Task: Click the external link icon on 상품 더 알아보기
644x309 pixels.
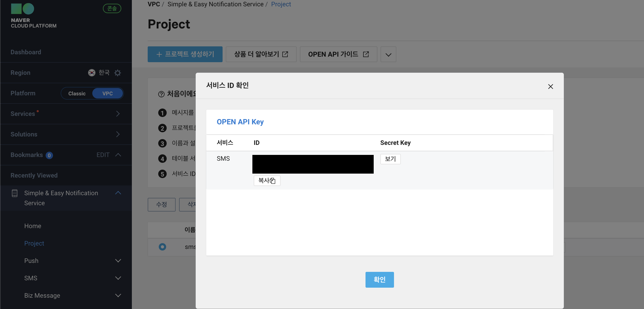Action: pos(285,54)
